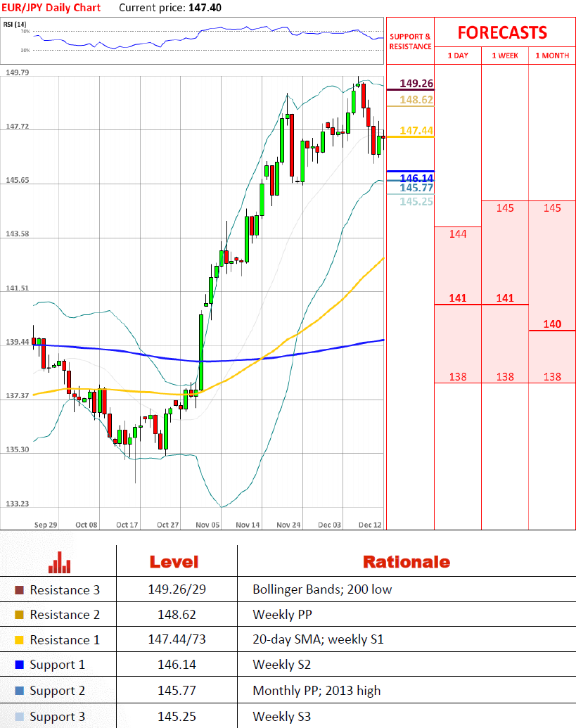
Task: Select the 1 WEEK forecast column header
Action: 505,56
